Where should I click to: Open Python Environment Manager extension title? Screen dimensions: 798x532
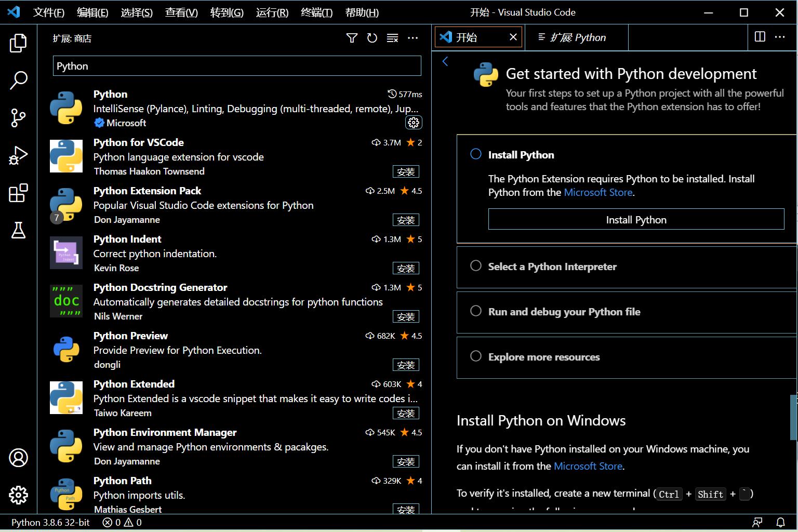pos(165,432)
